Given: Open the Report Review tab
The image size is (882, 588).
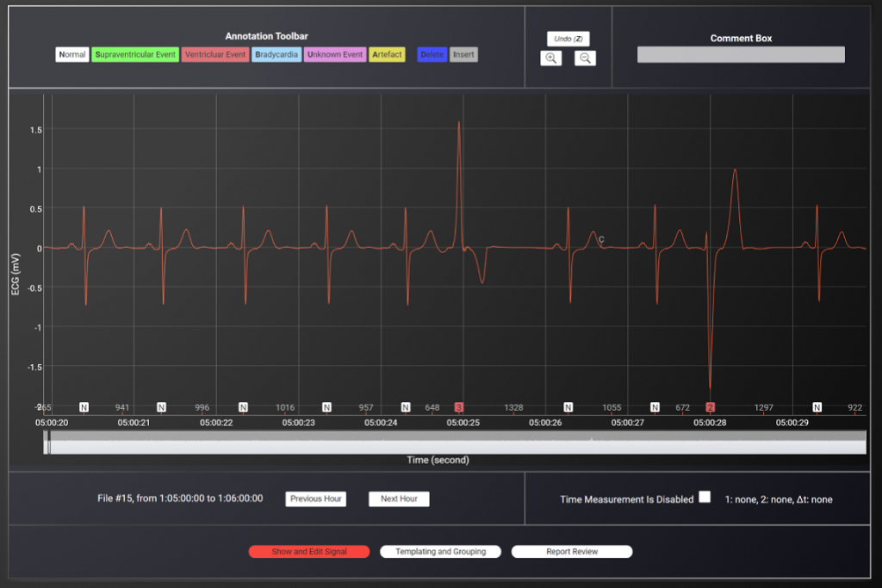Looking at the screenshot, I should tap(572, 552).
